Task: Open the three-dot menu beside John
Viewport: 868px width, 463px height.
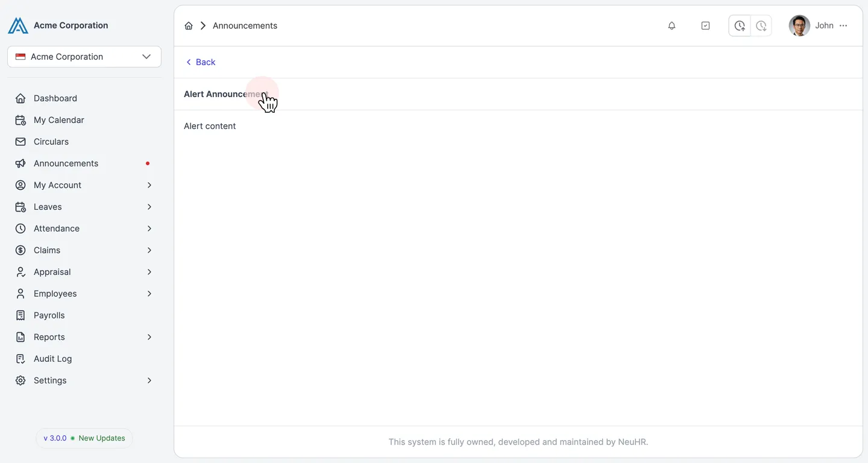Action: tap(843, 25)
